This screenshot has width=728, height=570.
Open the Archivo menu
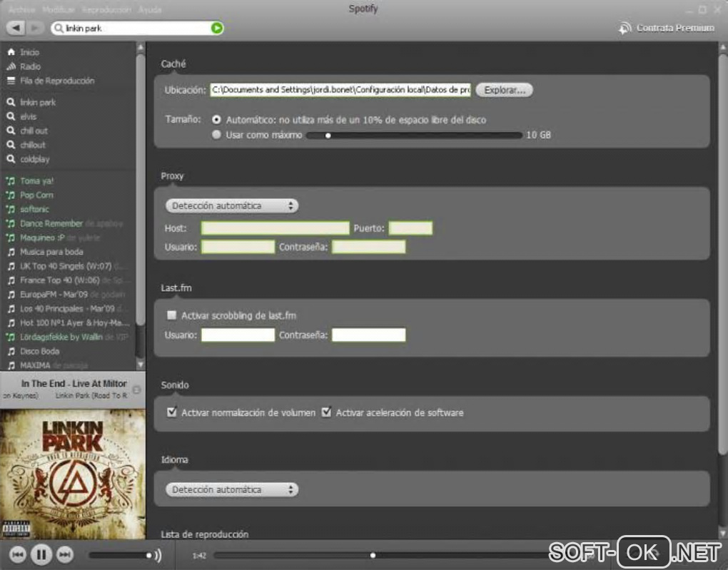(22, 9)
